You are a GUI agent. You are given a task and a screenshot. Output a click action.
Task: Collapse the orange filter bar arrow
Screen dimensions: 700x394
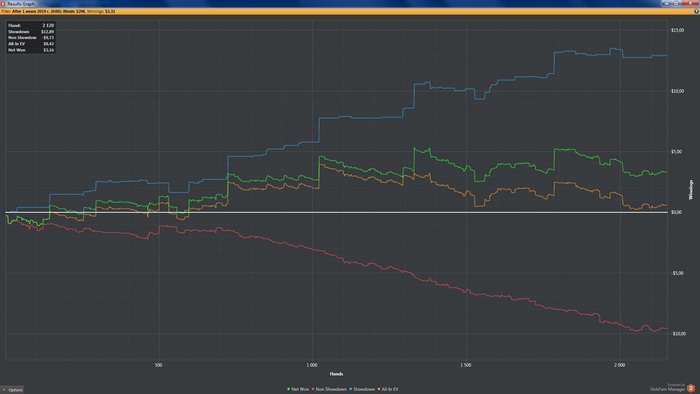tap(696, 11)
